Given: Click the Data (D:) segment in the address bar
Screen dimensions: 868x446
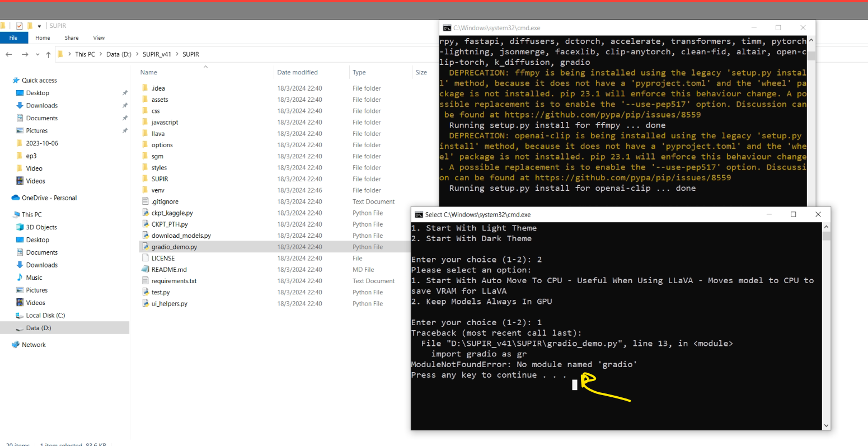Looking at the screenshot, I should (119, 54).
